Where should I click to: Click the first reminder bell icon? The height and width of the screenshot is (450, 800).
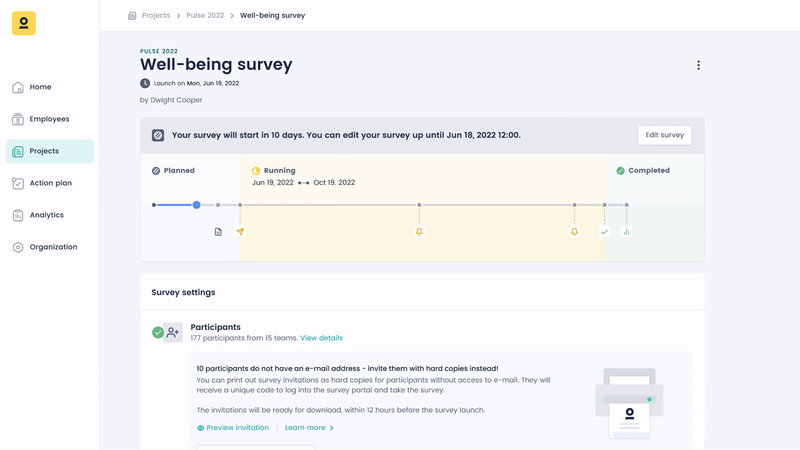(419, 232)
